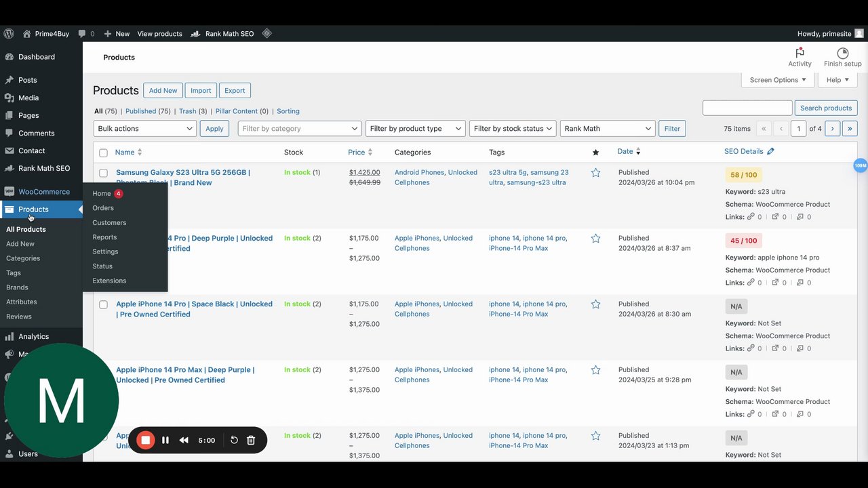
Task: Check the iPhone 14 Pro Space Black row checkbox
Action: [x=103, y=304]
